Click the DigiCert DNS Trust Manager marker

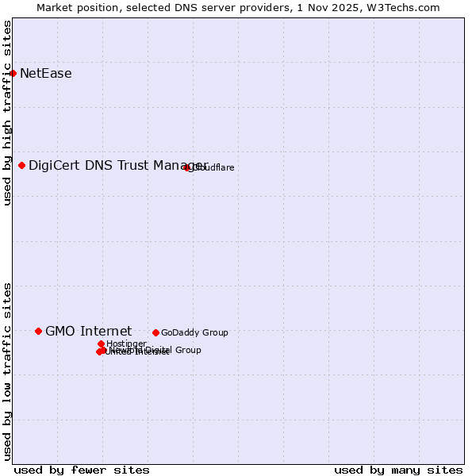[22, 166]
